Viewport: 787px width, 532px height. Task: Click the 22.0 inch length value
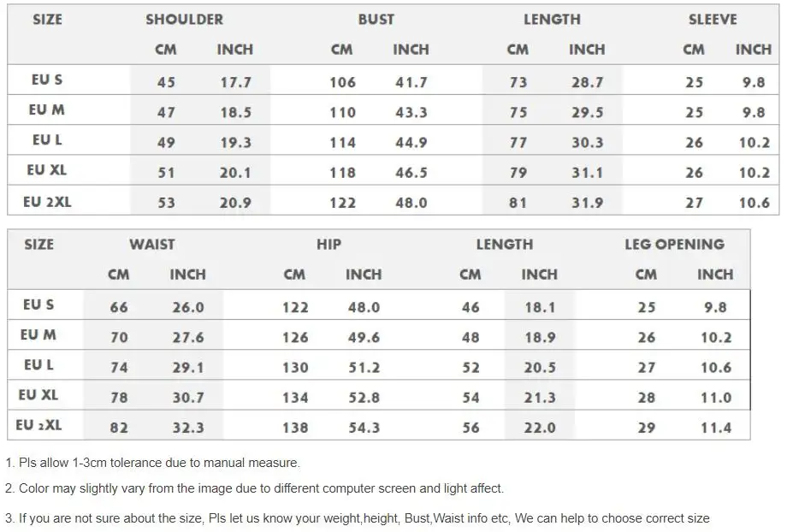pyautogui.click(x=540, y=428)
